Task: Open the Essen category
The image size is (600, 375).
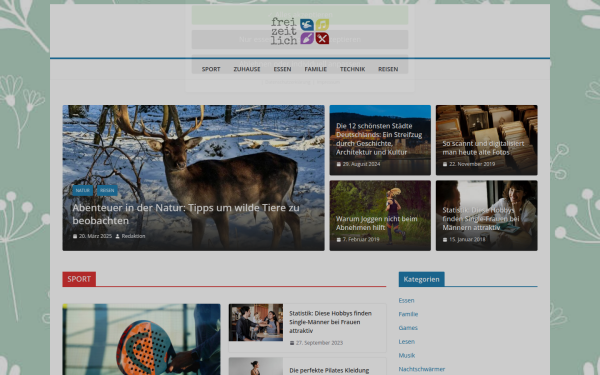Action: point(406,300)
